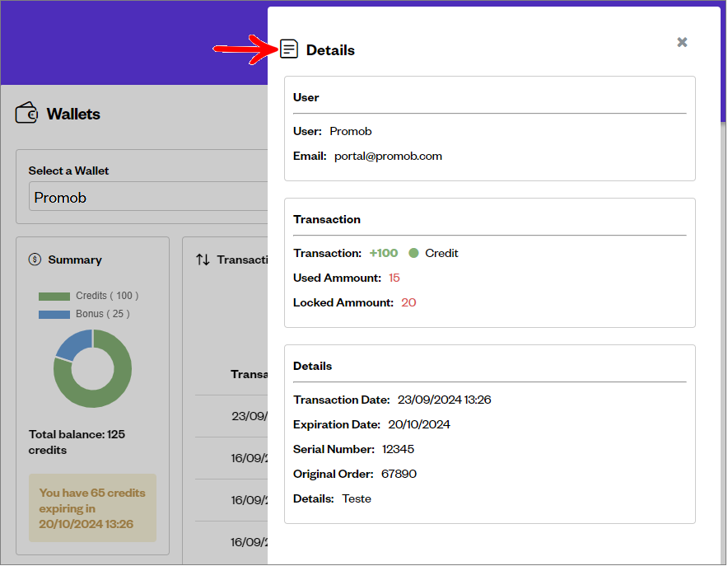Toggle Bonus legend blue swatch
Screen dimensions: 728x566
(x=54, y=314)
